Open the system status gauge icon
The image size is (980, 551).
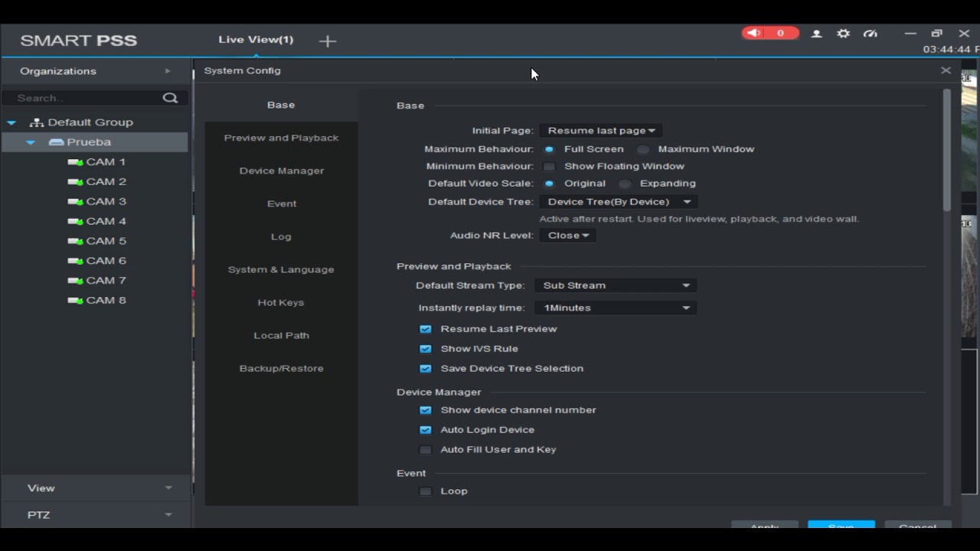(x=870, y=34)
